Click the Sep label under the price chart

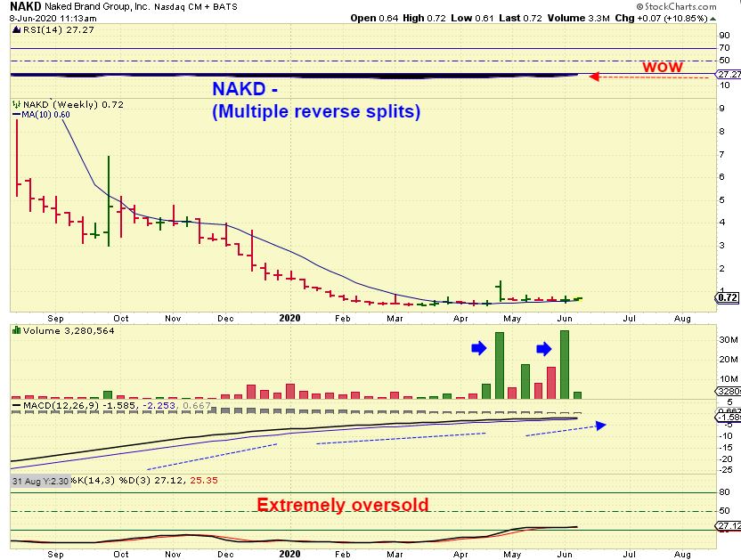tap(55, 319)
